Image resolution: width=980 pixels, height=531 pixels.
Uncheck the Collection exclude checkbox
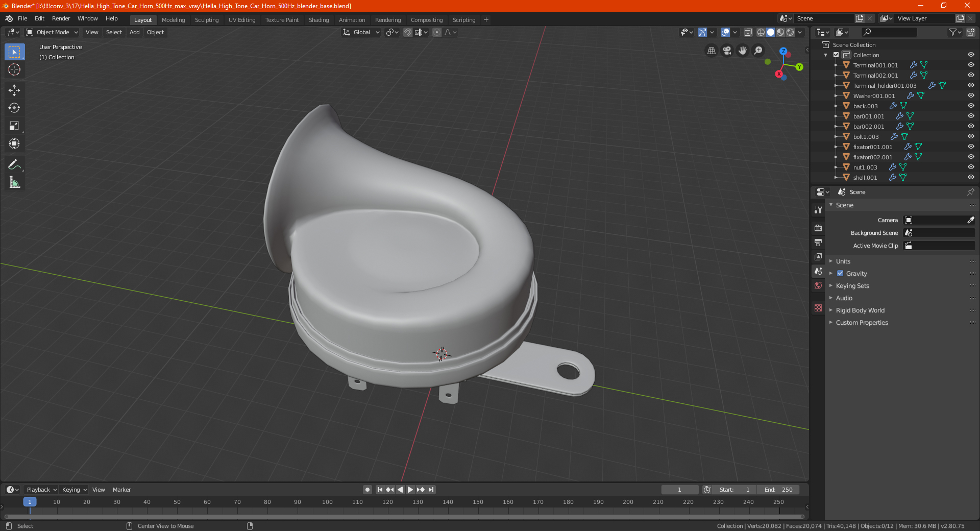[836, 55]
